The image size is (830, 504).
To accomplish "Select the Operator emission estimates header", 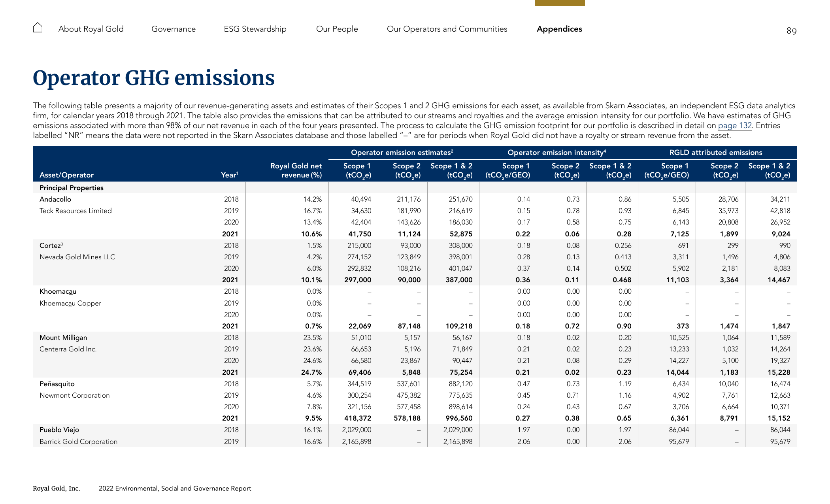I will coord(402,153).
